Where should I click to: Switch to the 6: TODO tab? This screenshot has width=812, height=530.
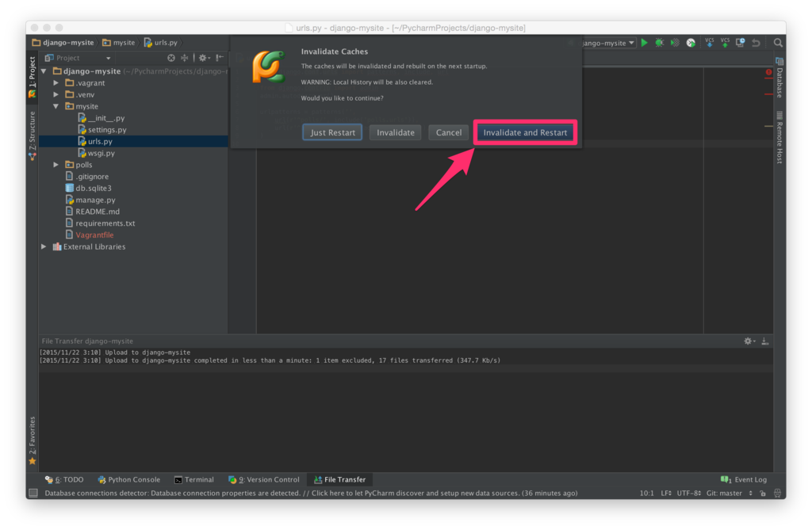pos(64,480)
